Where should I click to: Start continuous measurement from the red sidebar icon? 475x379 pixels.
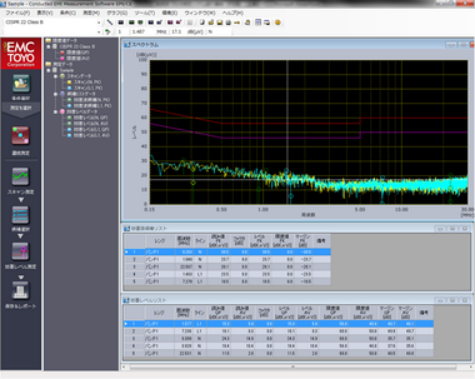[x=21, y=136]
